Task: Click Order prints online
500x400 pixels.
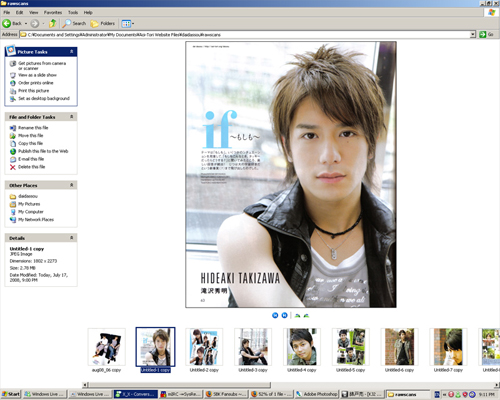Action: [36, 83]
